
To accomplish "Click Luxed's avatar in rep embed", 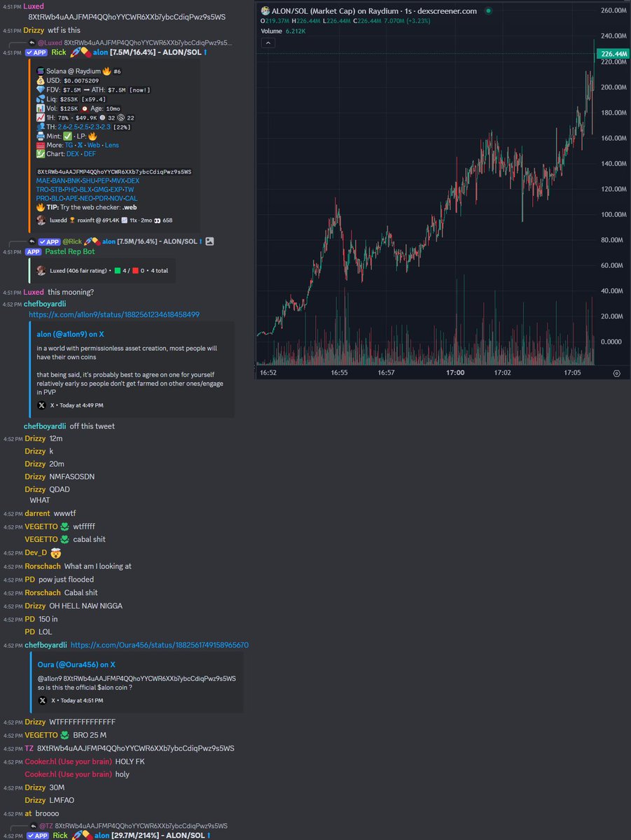I will (x=41, y=270).
